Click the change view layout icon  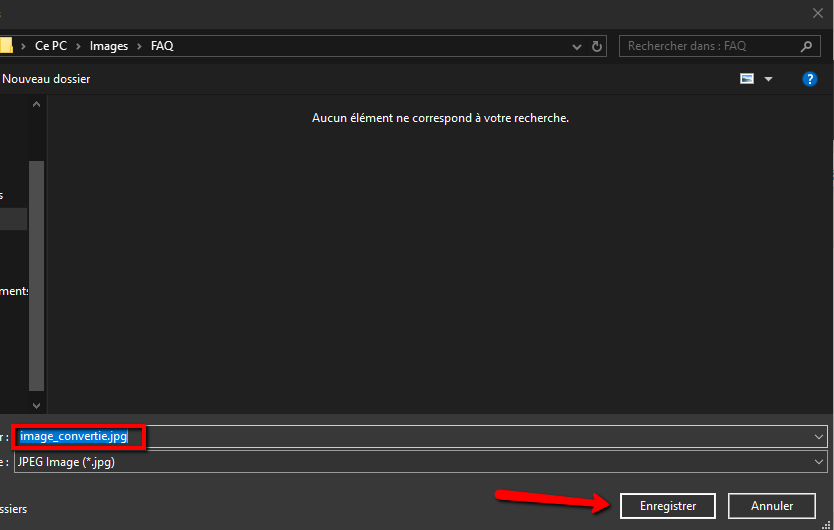click(747, 79)
